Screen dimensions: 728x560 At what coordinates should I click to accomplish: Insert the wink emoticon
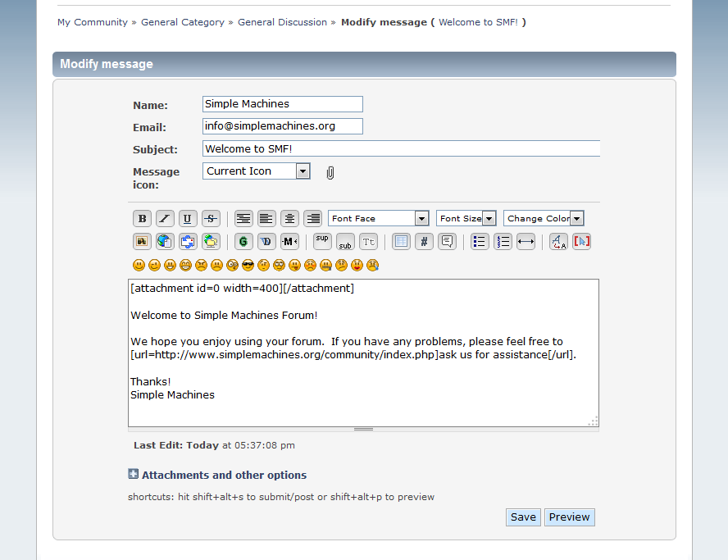(x=154, y=265)
